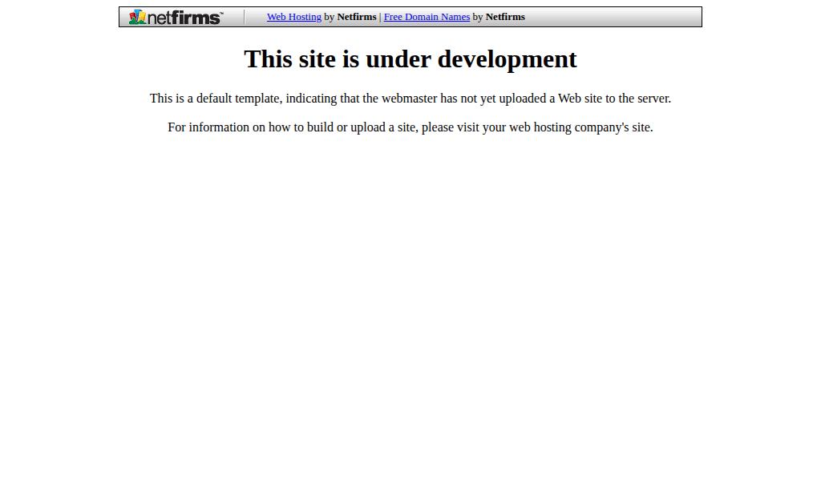
Task: Click the 'This site is under development' heading
Action: pyautogui.click(x=410, y=58)
